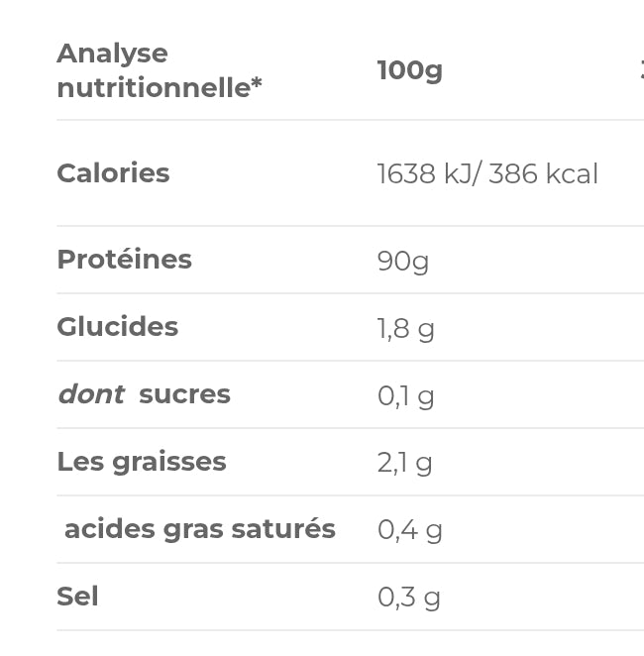644x656 pixels.
Task: Click the '386 kcal' text
Action: point(543,173)
